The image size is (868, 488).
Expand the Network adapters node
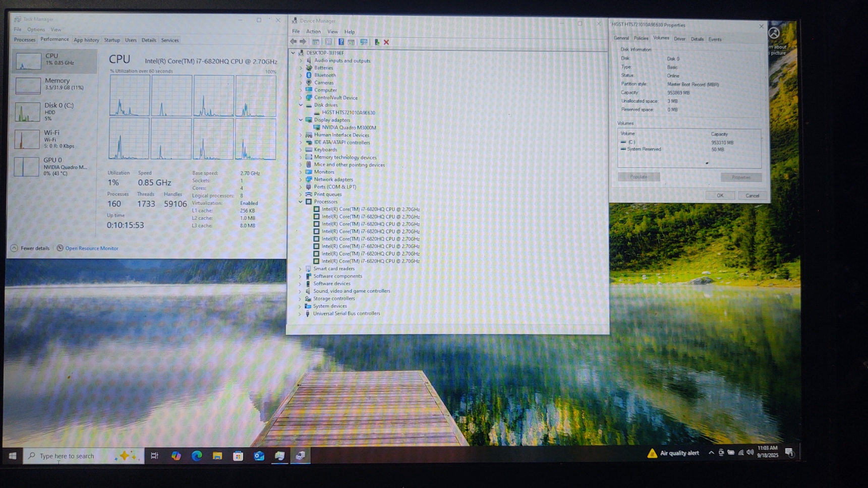pyautogui.click(x=301, y=179)
